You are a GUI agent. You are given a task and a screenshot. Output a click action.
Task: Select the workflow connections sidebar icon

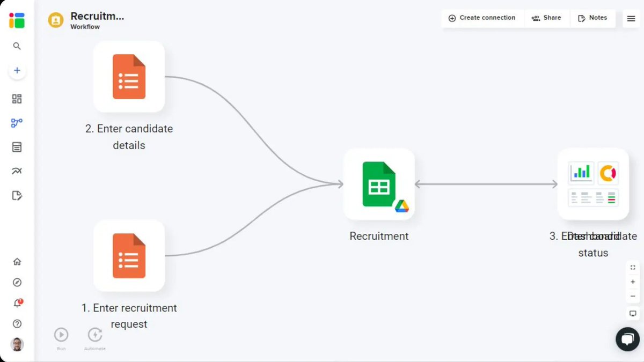[17, 123]
